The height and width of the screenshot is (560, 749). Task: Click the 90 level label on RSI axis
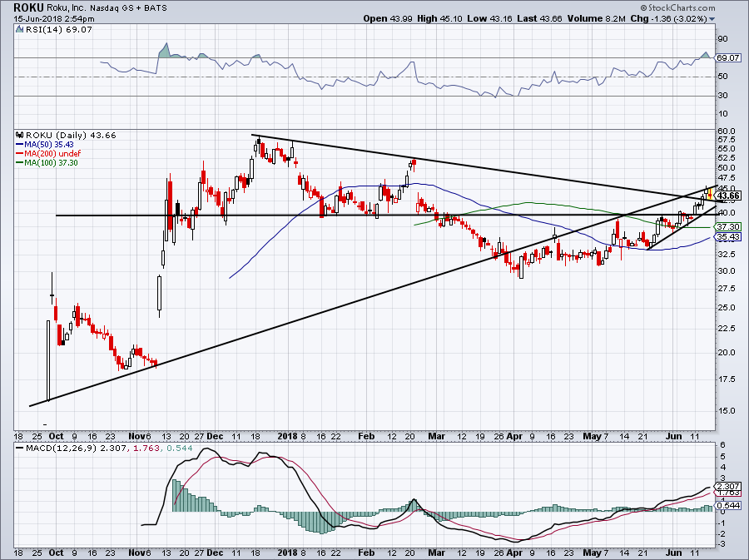(722, 39)
